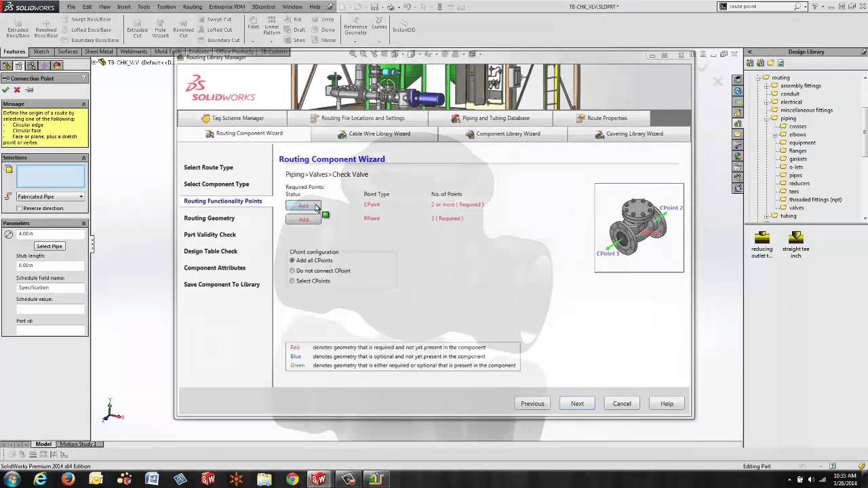This screenshot has height=488, width=868.
Task: Toggle the Reverse direction checkbox
Action: pyautogui.click(x=20, y=208)
